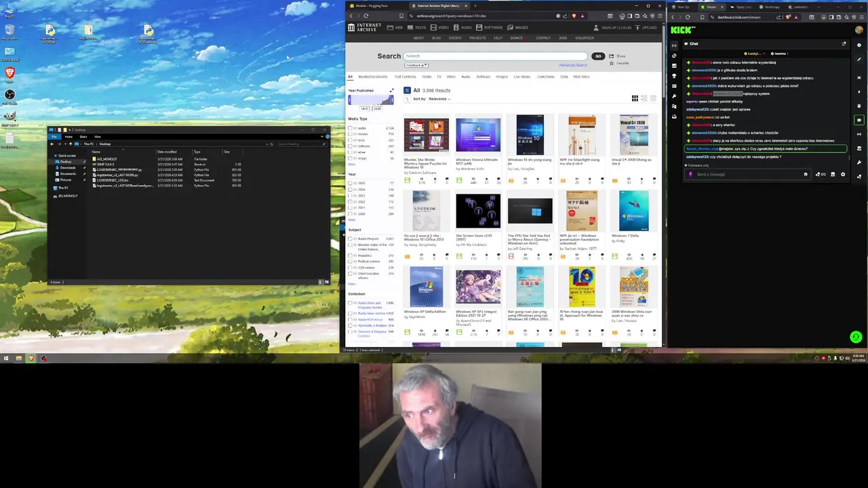
Task: Open Windows Start button on taskbar
Action: (x=6, y=359)
